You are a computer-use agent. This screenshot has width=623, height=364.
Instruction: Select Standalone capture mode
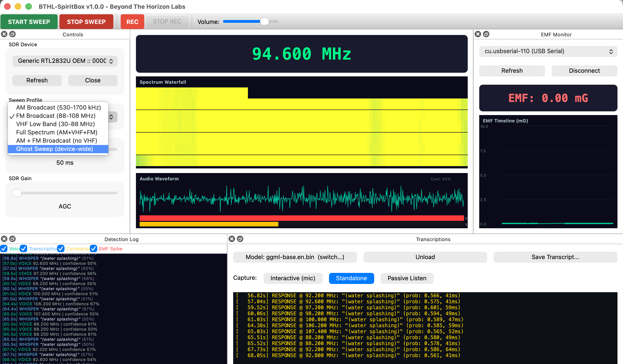click(x=351, y=278)
